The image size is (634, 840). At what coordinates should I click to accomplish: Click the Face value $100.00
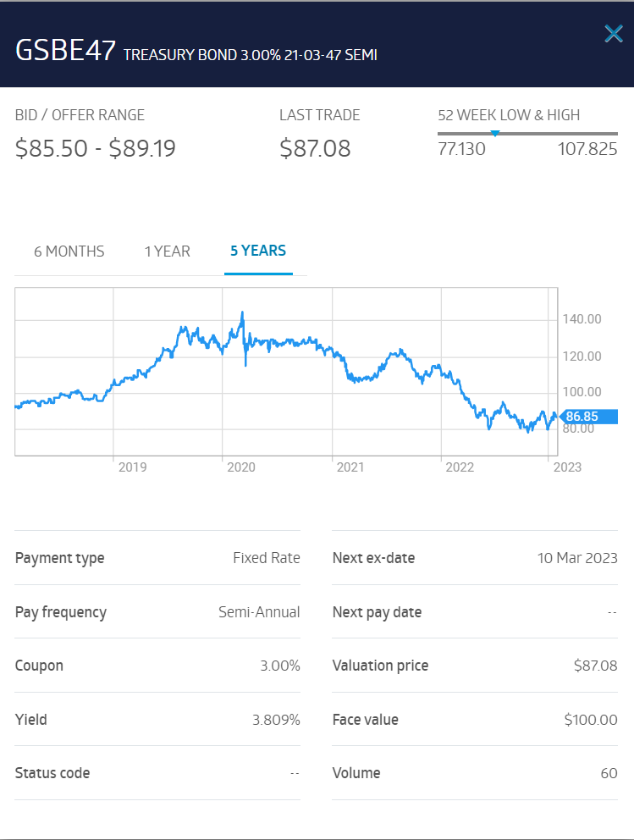click(x=591, y=720)
